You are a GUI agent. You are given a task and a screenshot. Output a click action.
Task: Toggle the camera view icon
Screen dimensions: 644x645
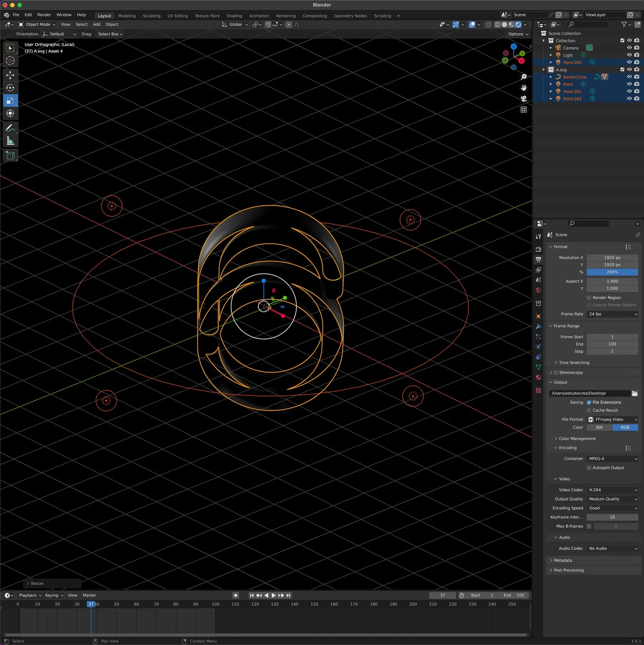pyautogui.click(x=523, y=99)
